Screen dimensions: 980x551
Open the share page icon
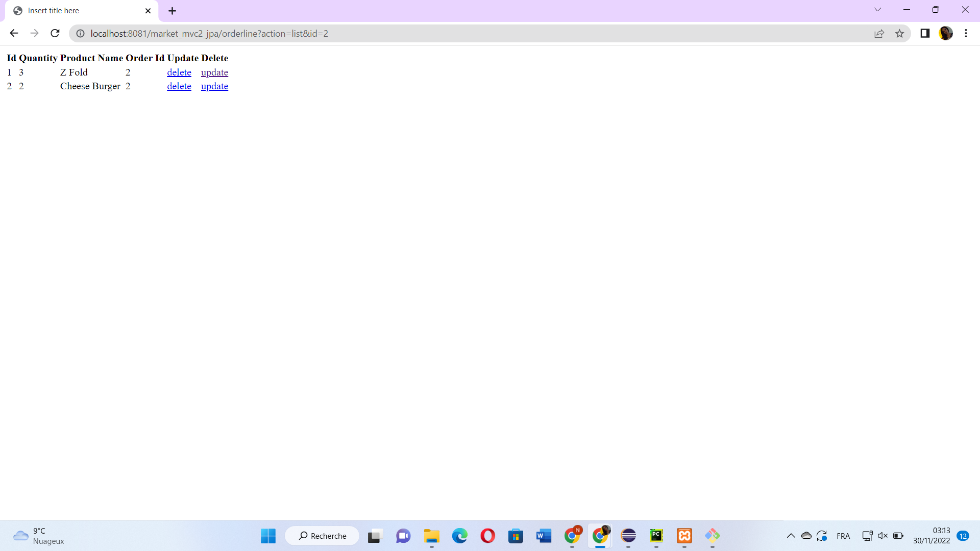[x=879, y=34]
